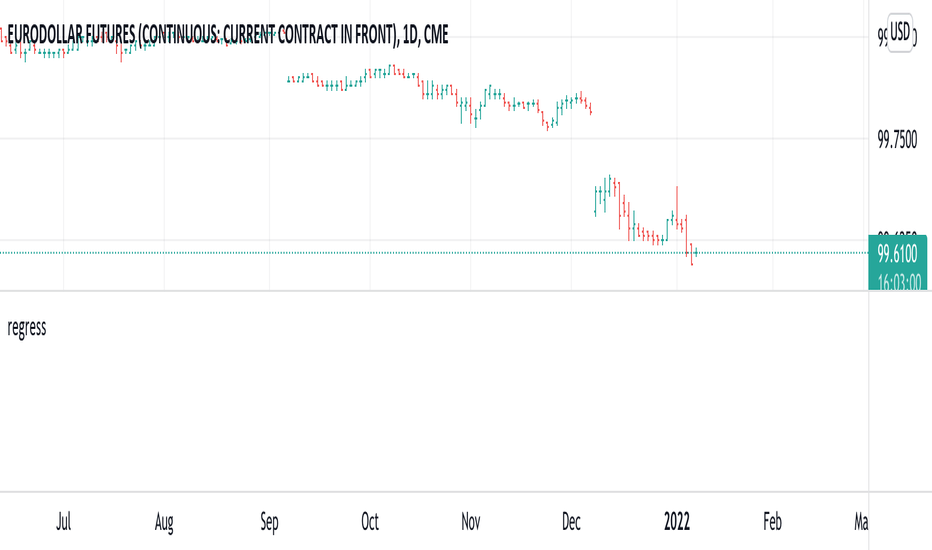Click the 16:03:00 countdown timer label
This screenshot has width=932, height=550.
point(899,281)
